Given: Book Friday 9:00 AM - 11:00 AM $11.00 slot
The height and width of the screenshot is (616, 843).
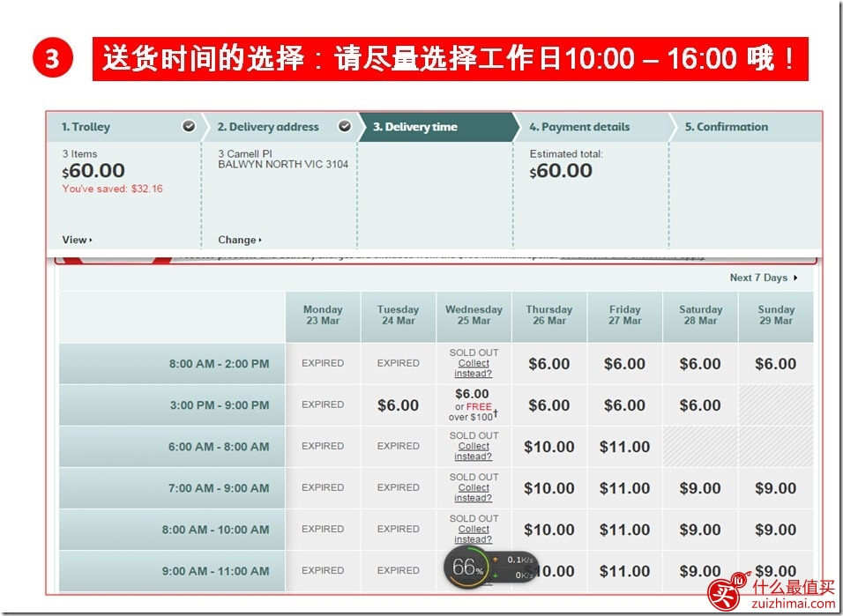Looking at the screenshot, I should pos(624,571).
